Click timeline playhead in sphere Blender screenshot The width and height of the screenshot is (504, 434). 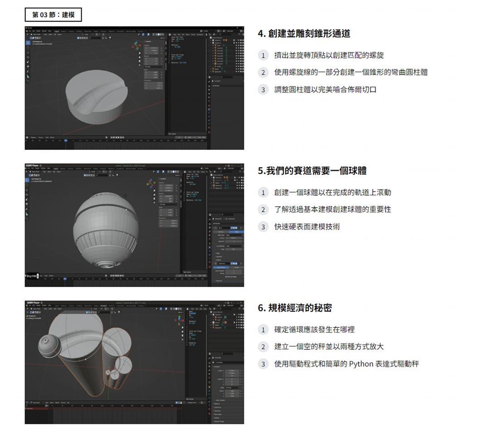click(x=65, y=279)
